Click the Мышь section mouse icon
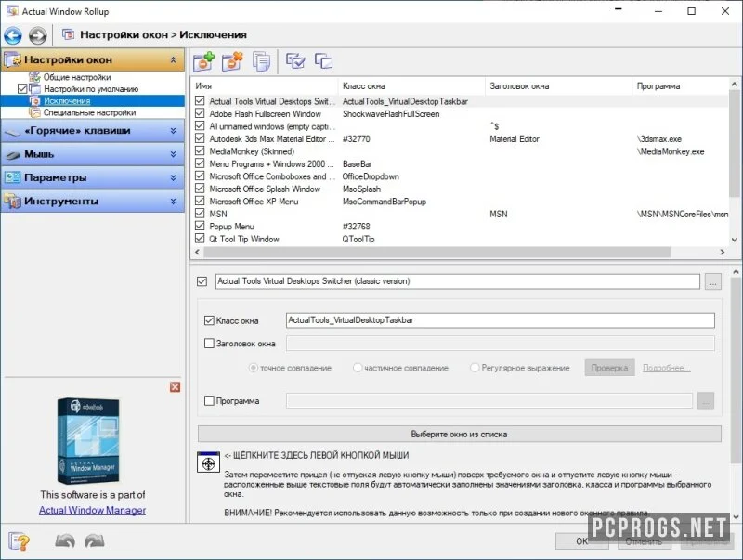This screenshot has width=743, height=560. click(x=13, y=154)
